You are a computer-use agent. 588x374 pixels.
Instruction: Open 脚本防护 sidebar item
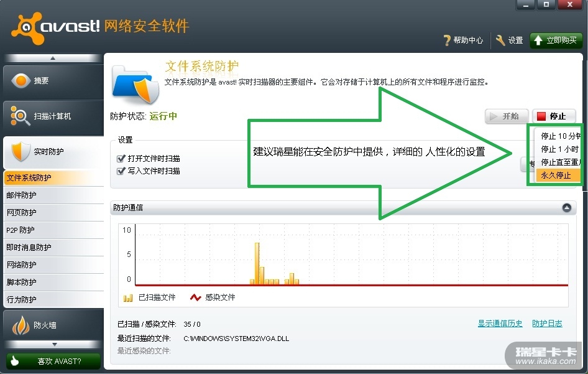point(53,282)
